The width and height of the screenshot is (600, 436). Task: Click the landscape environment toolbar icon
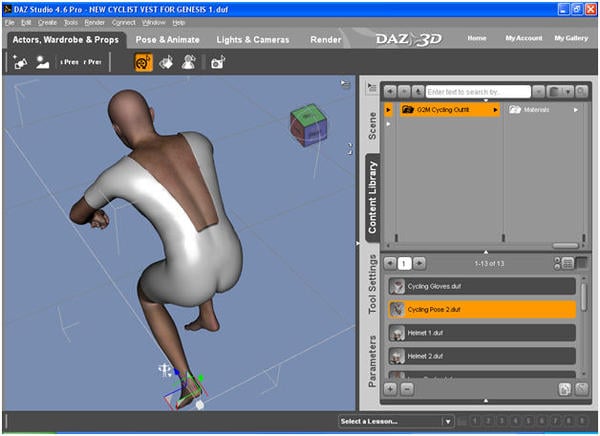42,62
